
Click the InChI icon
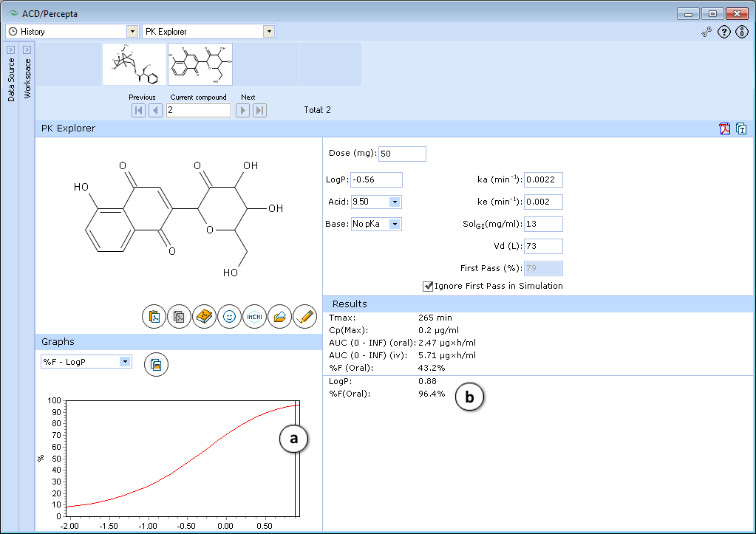254,317
